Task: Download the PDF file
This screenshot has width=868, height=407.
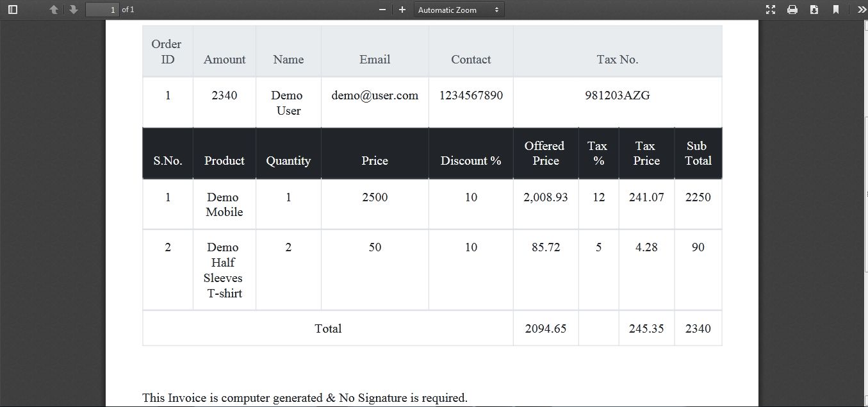Action: 814,10
